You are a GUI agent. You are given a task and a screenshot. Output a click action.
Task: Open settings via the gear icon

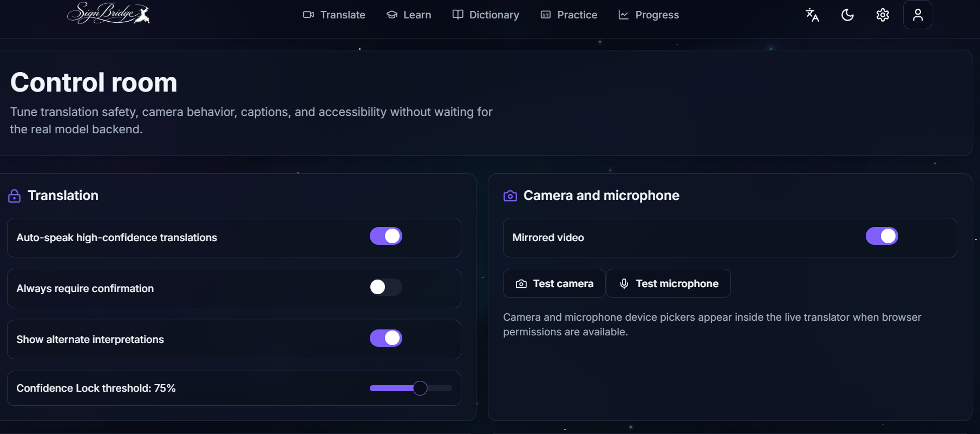click(x=883, y=15)
